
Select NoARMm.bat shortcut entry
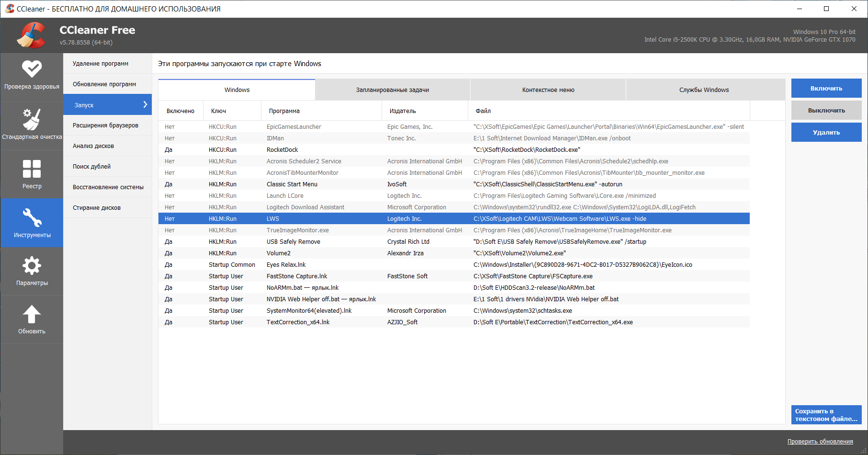(454, 288)
